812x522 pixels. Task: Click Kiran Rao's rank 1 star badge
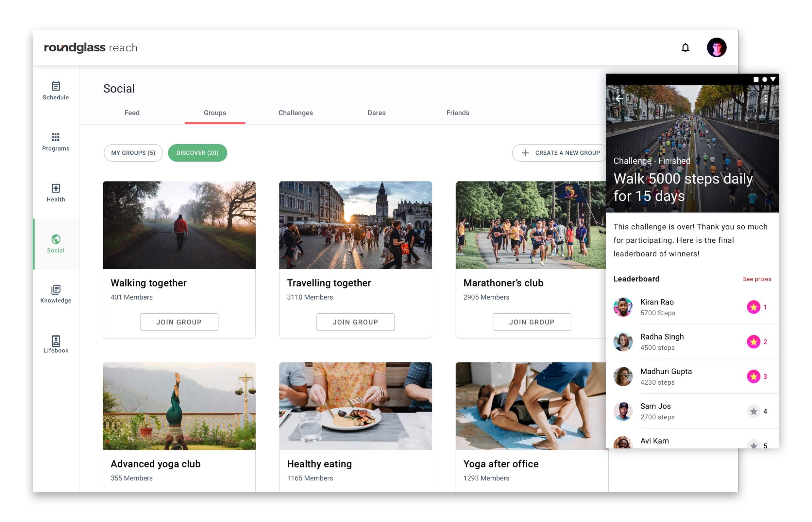[x=753, y=307]
